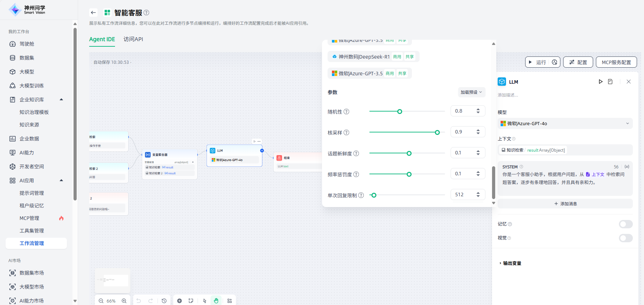Redo the last canvas action

(x=151, y=301)
